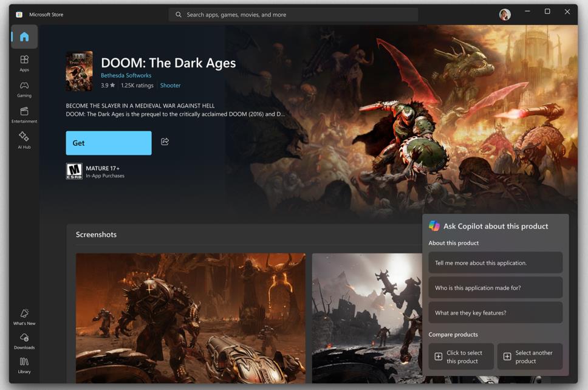Viewport: 588px width, 390px height.
Task: Open Bethesda Softworks publisher link
Action: pos(126,75)
